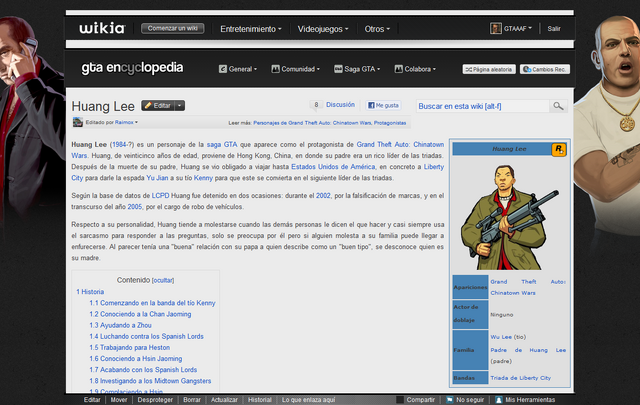Viewport: 640px width, 405px height.
Task: Click Mover in the bottom toolbar
Action: (x=119, y=400)
